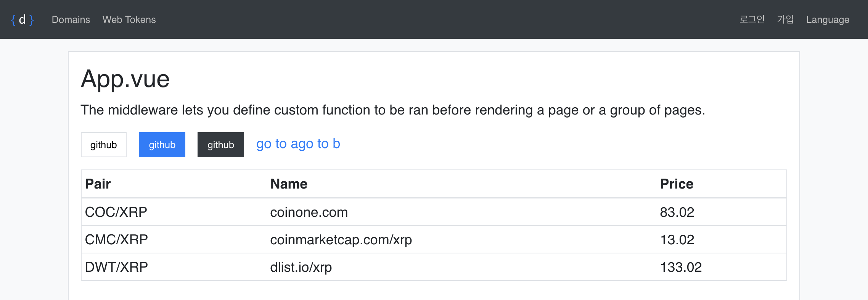Click the Price column header
868x300 pixels.
(x=677, y=184)
